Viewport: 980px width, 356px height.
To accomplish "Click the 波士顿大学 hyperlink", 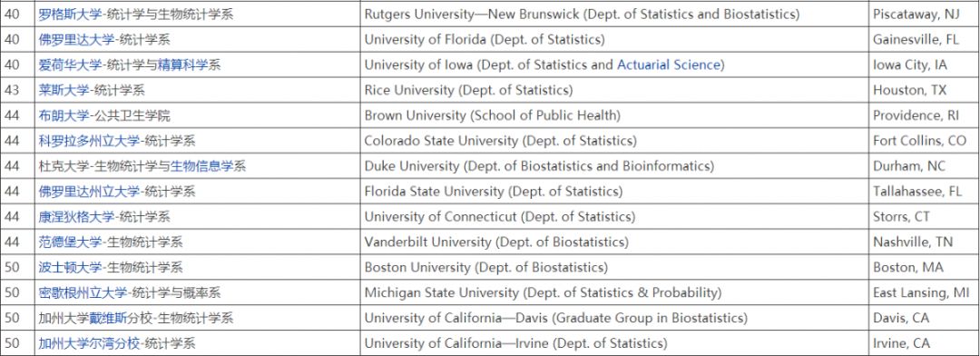I will (x=69, y=268).
